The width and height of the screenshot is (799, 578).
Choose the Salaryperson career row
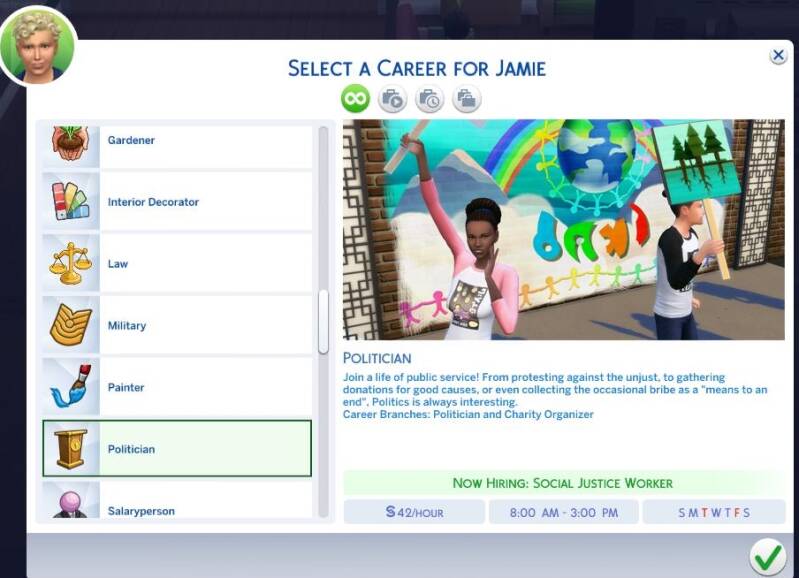coord(177,501)
